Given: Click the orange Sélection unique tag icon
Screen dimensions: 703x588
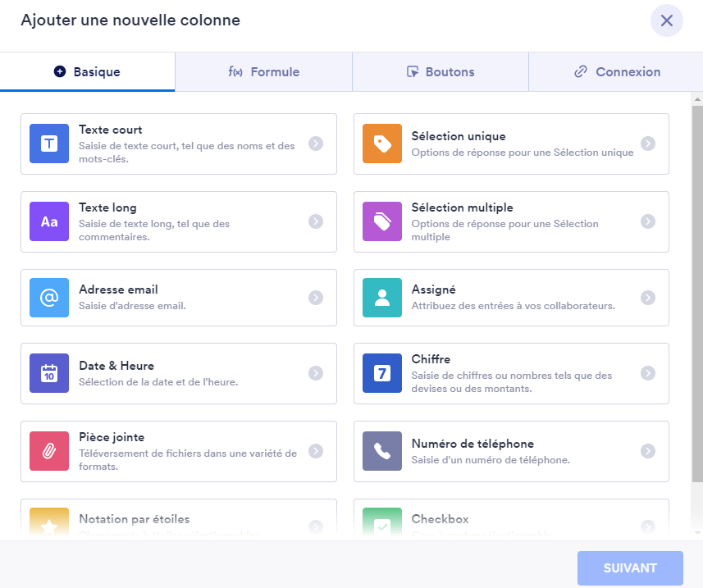Looking at the screenshot, I should point(382,144).
